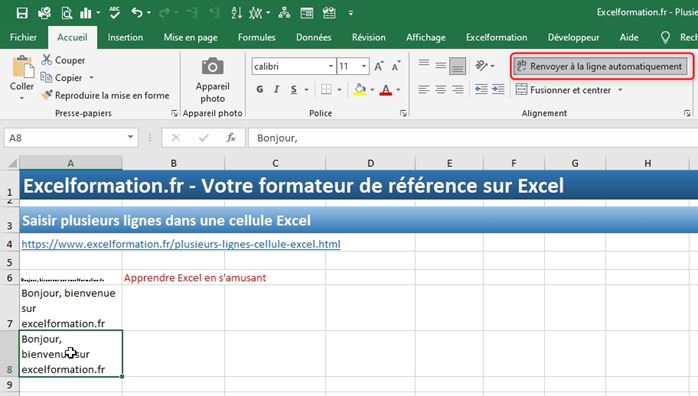Open the font color dropdown arrow
This screenshot has width=698, height=396.
(x=398, y=89)
